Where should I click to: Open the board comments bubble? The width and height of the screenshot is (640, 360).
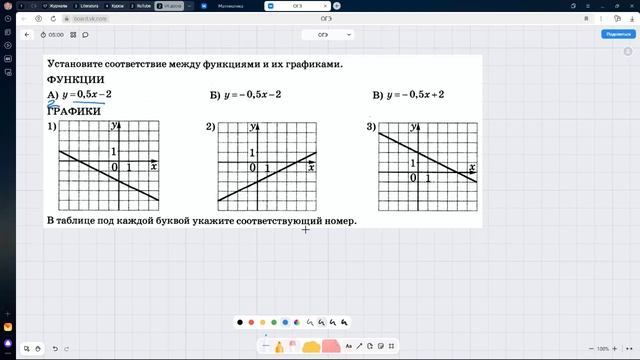(85, 35)
